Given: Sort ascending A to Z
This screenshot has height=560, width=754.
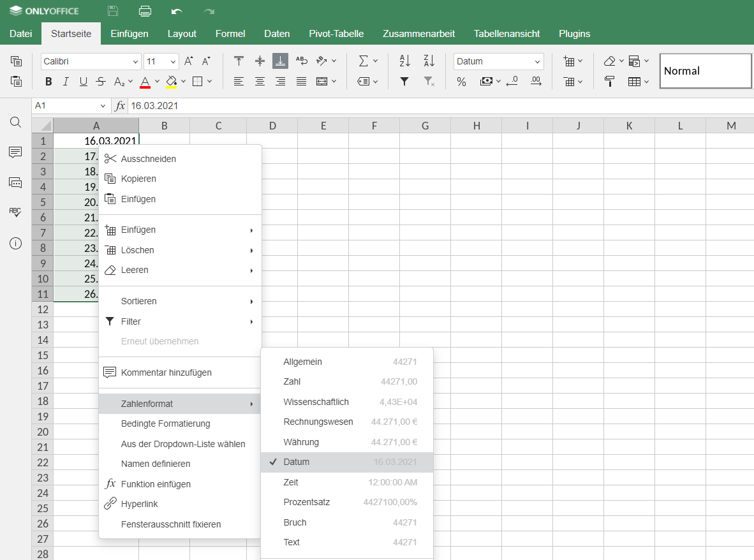Looking at the screenshot, I should (x=405, y=61).
